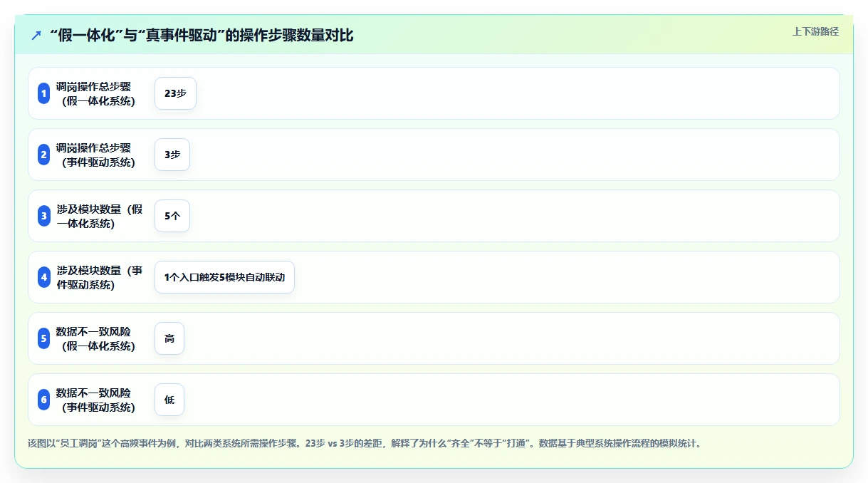Viewport: 868px width, 483px height.
Task: Click the 高 risk value chip
Action: (x=169, y=338)
